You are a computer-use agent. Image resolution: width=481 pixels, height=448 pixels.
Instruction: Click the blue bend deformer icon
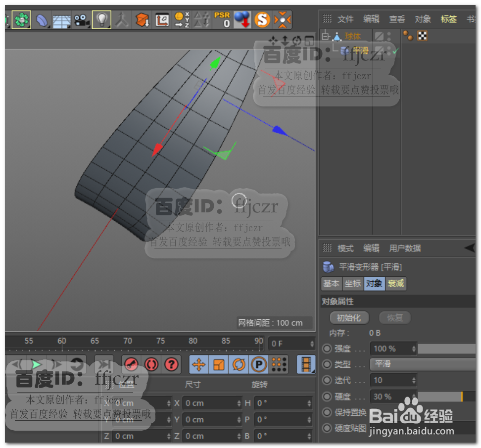pyautogui.click(x=42, y=20)
